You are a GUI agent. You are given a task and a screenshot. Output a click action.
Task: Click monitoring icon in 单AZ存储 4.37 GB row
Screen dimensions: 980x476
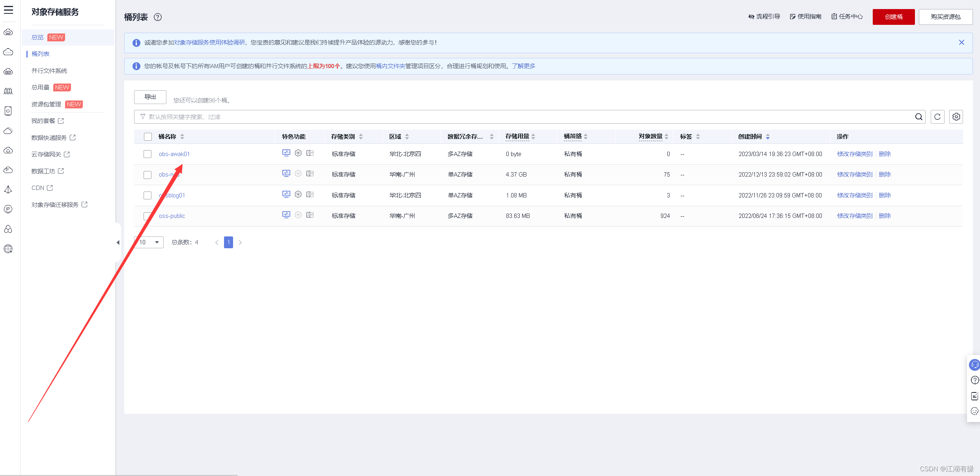pyautogui.click(x=286, y=174)
